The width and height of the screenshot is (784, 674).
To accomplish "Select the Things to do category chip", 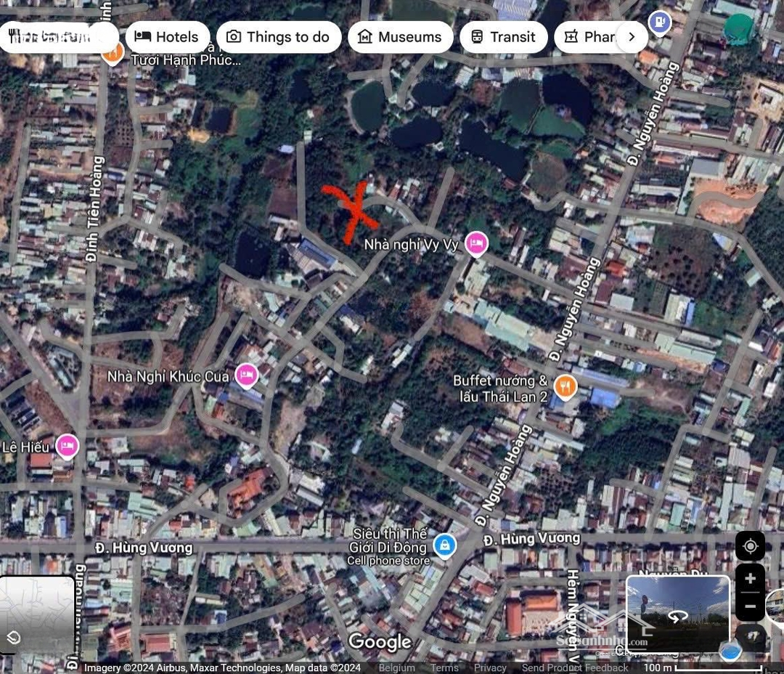I will click(278, 37).
